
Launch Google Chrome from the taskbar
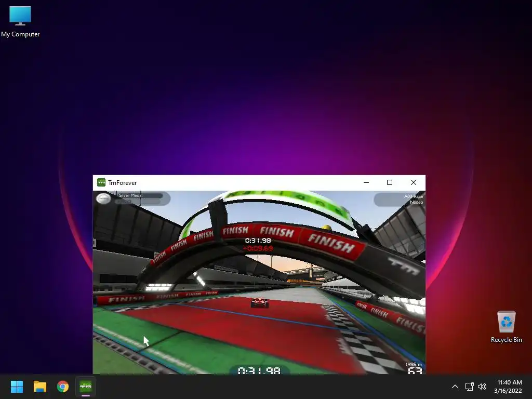pos(63,387)
